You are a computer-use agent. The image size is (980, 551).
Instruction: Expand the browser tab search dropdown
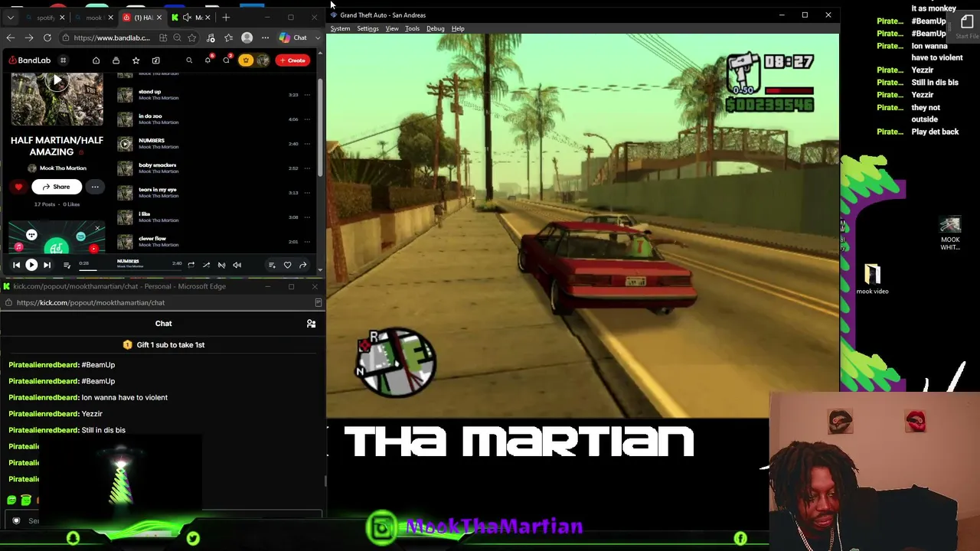click(10, 18)
